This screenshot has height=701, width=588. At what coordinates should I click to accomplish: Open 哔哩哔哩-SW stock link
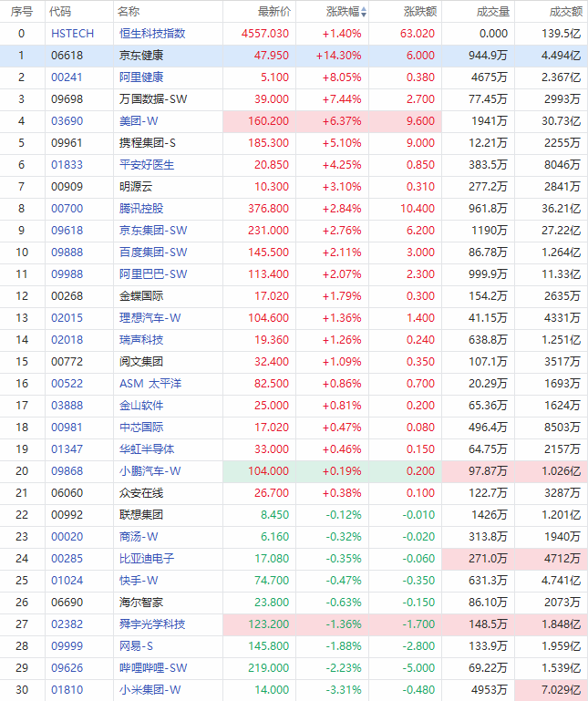click(x=153, y=668)
